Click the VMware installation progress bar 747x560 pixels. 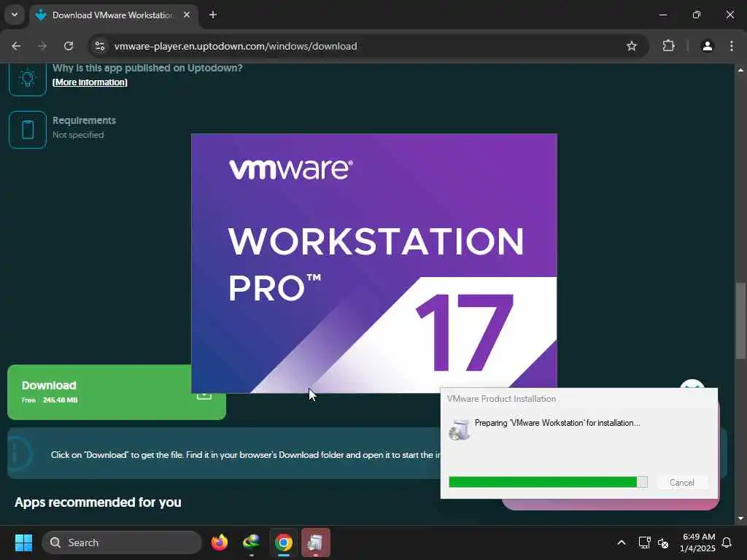(548, 482)
